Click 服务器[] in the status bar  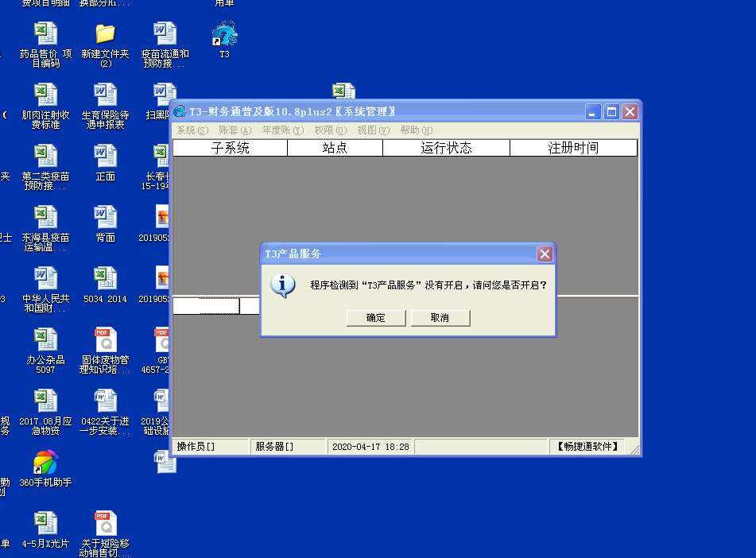pyautogui.click(x=288, y=447)
